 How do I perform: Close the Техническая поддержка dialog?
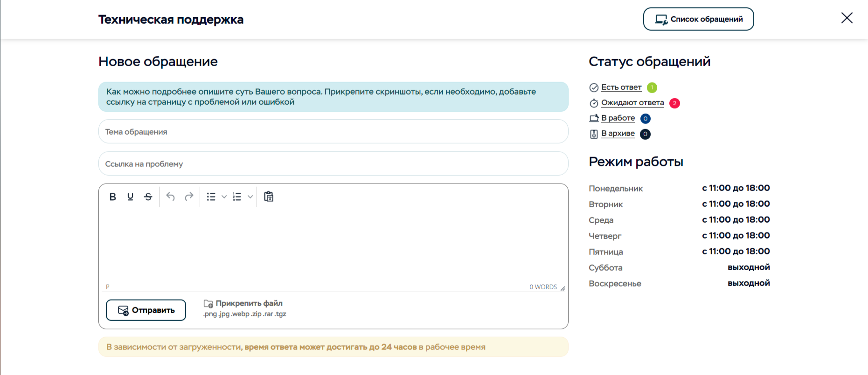(x=847, y=18)
